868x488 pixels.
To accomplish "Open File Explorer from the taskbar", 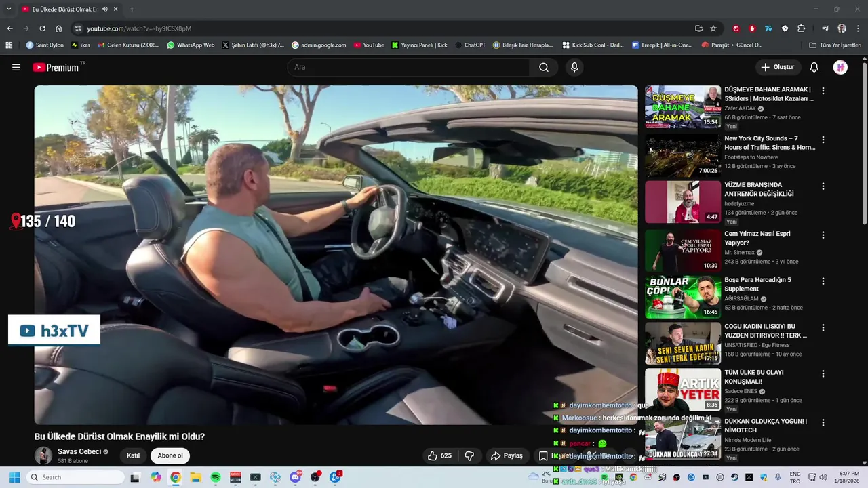I will 195,477.
